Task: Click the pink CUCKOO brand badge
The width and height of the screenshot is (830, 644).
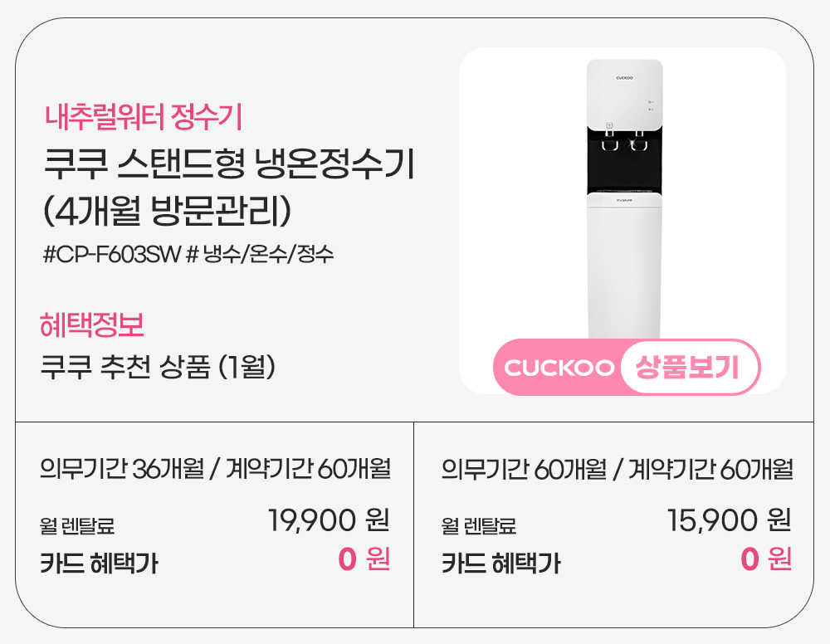Action: 558,368
